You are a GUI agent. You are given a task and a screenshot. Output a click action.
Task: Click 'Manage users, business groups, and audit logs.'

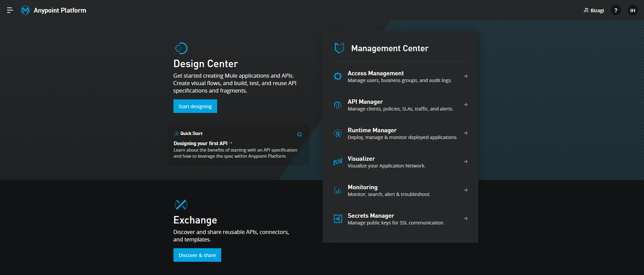tap(400, 80)
